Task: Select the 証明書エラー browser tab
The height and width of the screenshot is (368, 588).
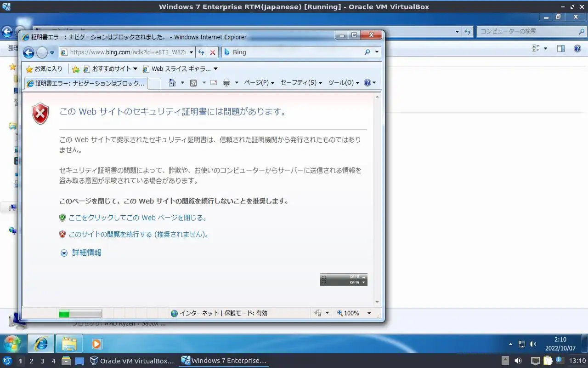Action: (85, 83)
